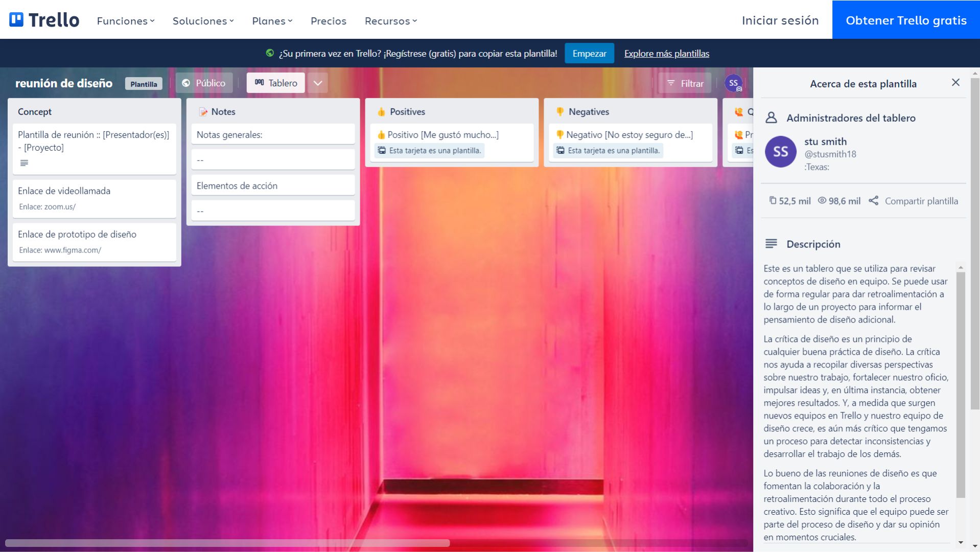Open the Funciones menu

click(126, 21)
